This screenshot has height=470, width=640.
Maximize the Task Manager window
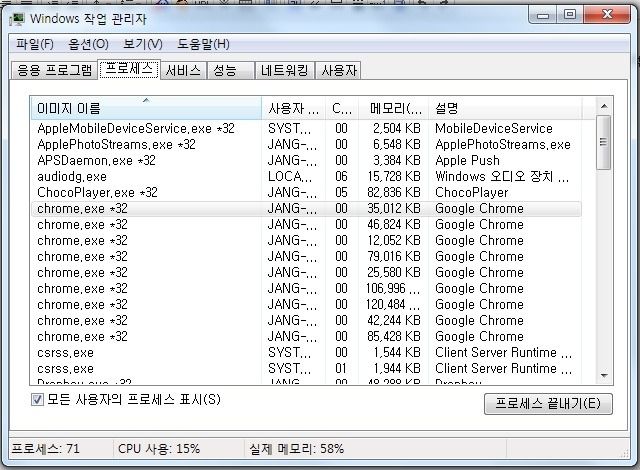pos(570,15)
